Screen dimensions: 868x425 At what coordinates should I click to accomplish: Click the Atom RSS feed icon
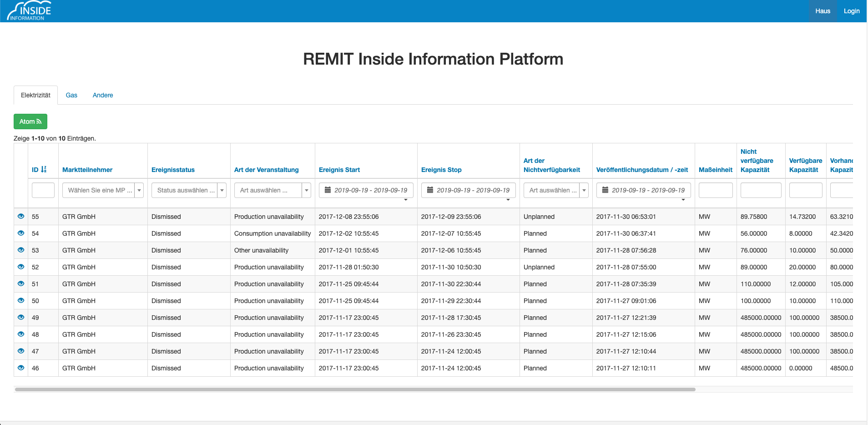(40, 121)
